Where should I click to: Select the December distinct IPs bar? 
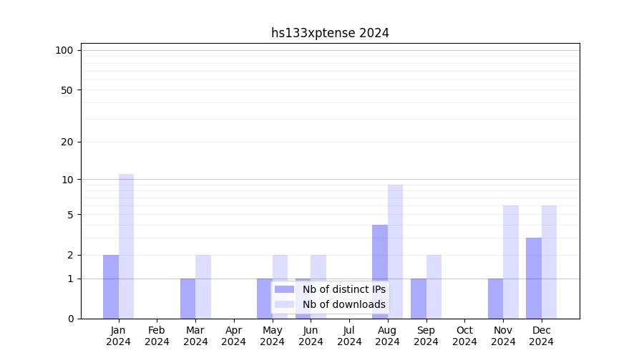(x=534, y=278)
